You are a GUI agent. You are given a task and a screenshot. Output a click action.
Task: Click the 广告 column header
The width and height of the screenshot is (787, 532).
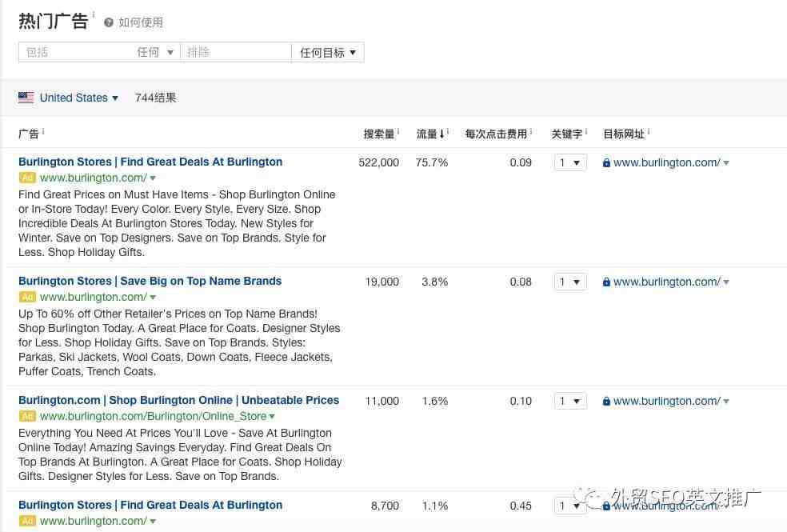point(29,134)
